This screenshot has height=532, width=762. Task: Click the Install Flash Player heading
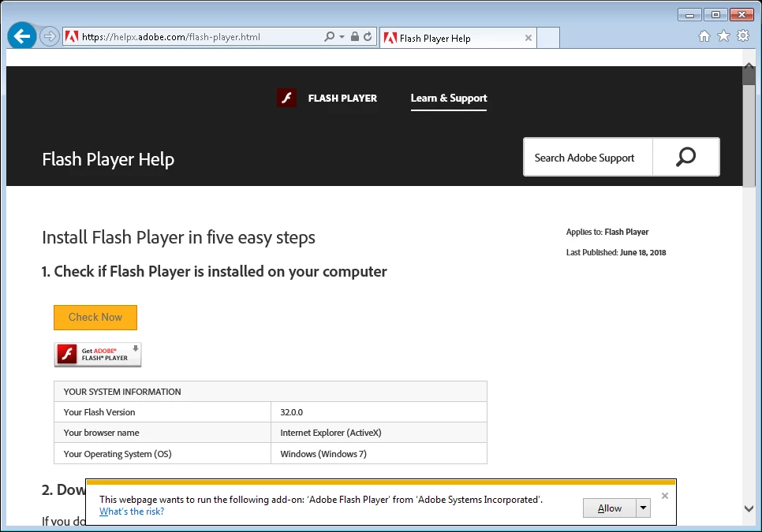pos(178,237)
